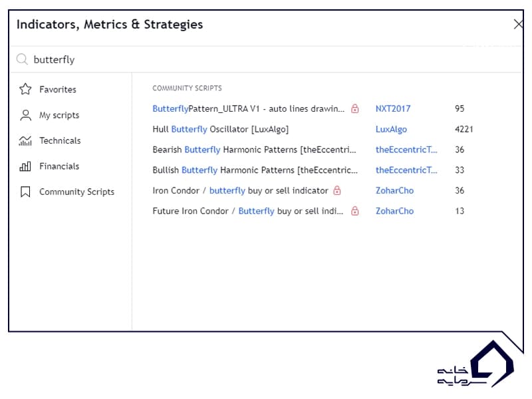Add ButterflyPattern_ULTRA V1 script to chart

[248, 108]
